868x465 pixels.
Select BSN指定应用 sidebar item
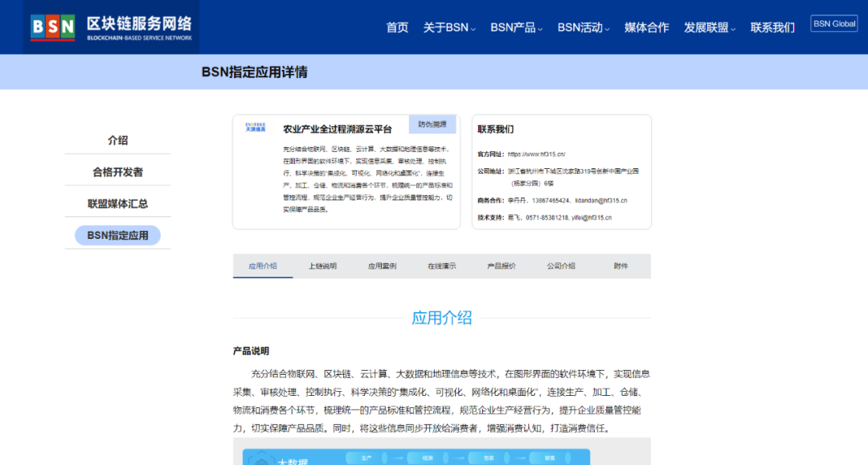[117, 235]
